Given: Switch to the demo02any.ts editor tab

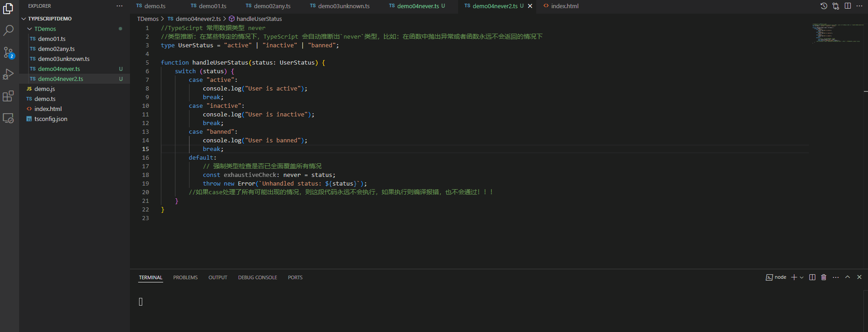Looking at the screenshot, I should (x=272, y=6).
